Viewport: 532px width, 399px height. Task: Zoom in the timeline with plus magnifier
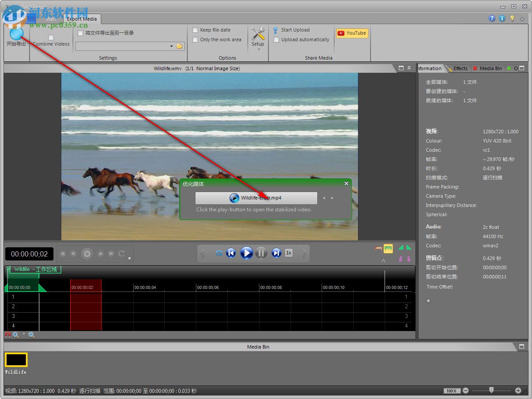(16, 335)
